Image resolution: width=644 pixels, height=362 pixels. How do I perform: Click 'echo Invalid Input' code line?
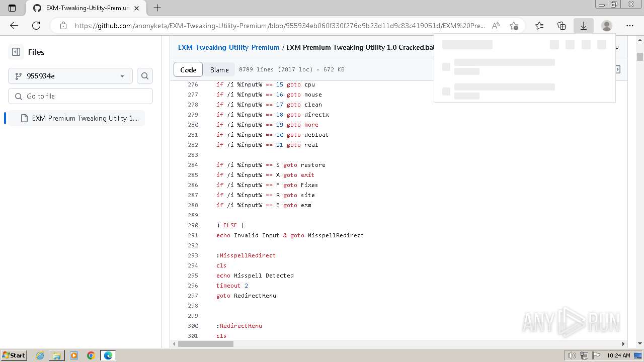[x=290, y=235]
